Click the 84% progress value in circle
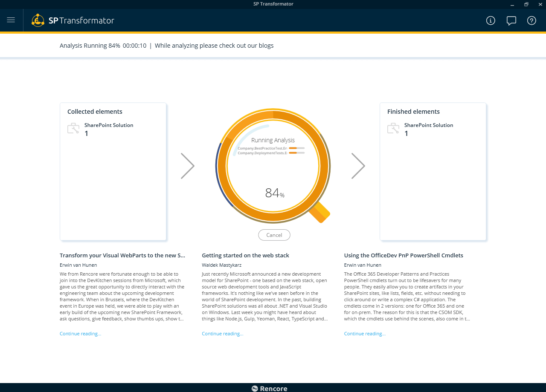Viewport: 546px width, 392px height. click(x=275, y=193)
